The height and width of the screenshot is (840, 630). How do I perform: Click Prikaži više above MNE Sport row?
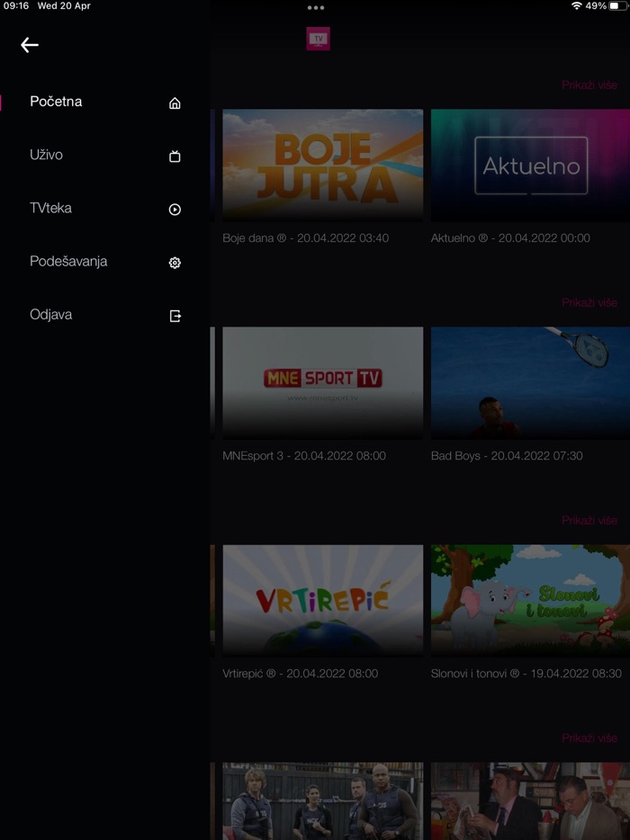click(589, 303)
